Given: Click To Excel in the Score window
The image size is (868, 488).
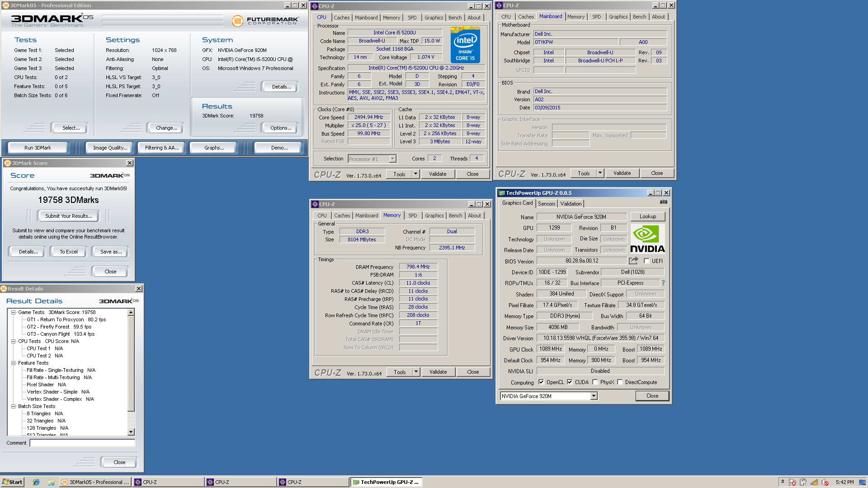Looking at the screenshot, I should tap(69, 252).
